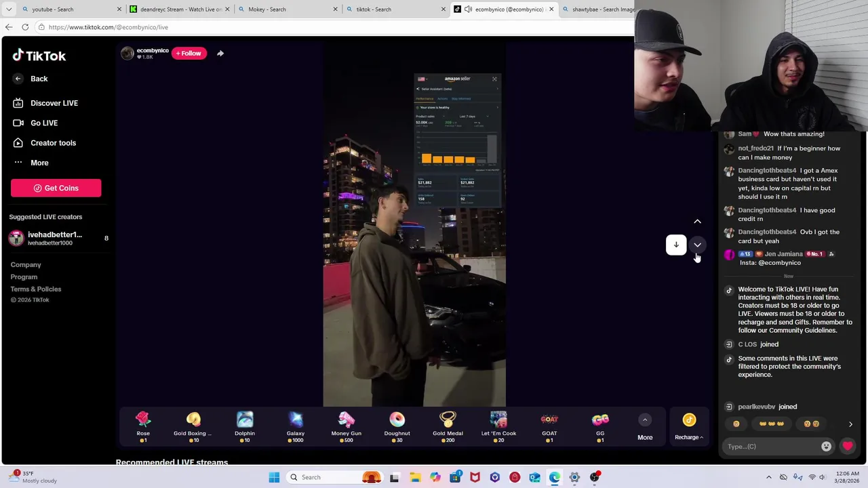Open Settings gear from the taskbar
The width and height of the screenshot is (868, 488).
[574, 477]
